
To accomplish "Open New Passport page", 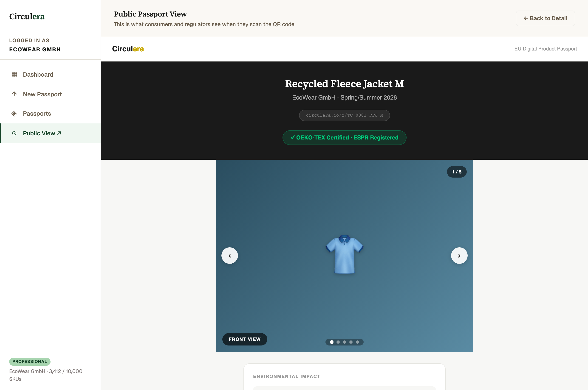I will coord(51,94).
